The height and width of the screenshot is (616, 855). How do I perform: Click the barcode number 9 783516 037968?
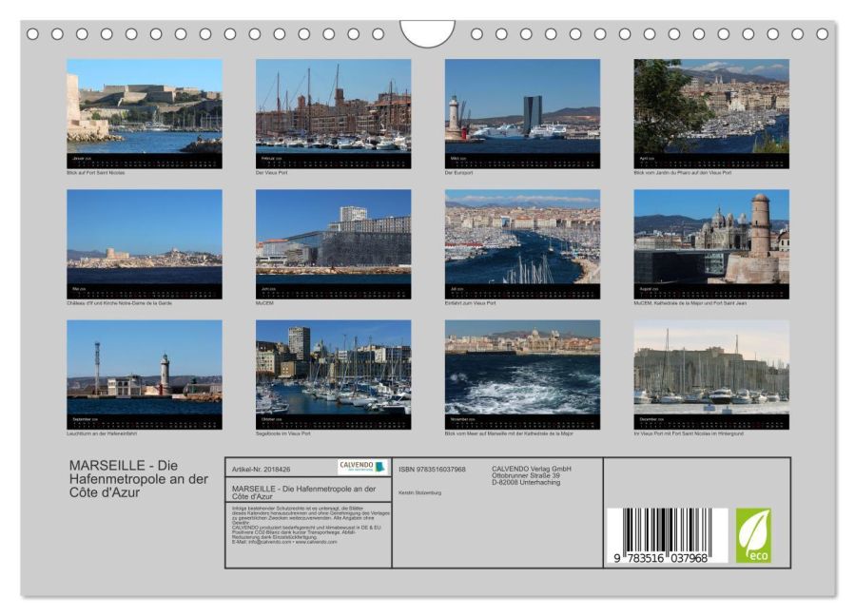click(x=661, y=558)
